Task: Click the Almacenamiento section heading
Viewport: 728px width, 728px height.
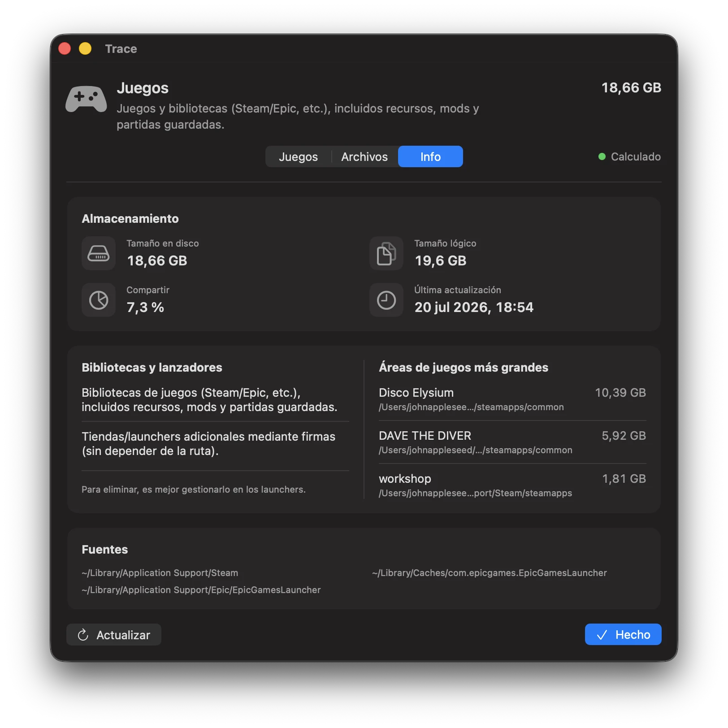Action: (x=130, y=218)
